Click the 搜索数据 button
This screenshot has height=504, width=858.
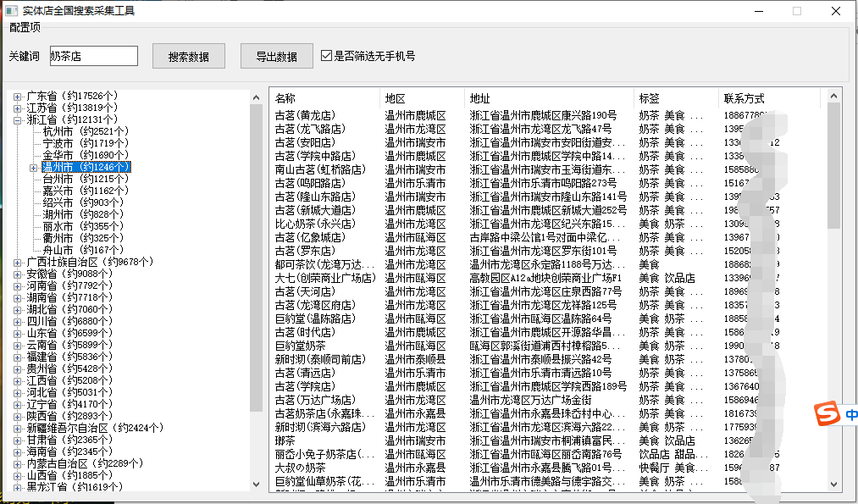point(188,56)
